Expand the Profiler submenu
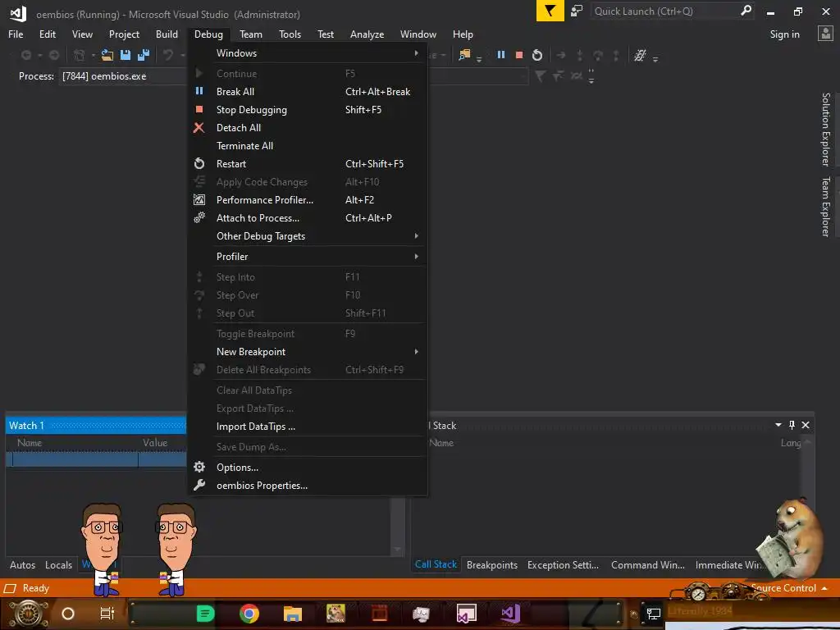 (x=308, y=257)
